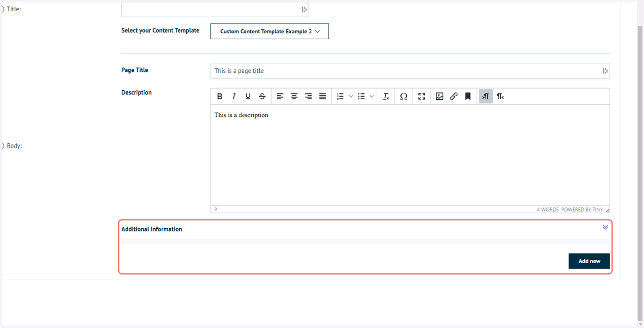Align text left
644x328 pixels.
(x=280, y=97)
